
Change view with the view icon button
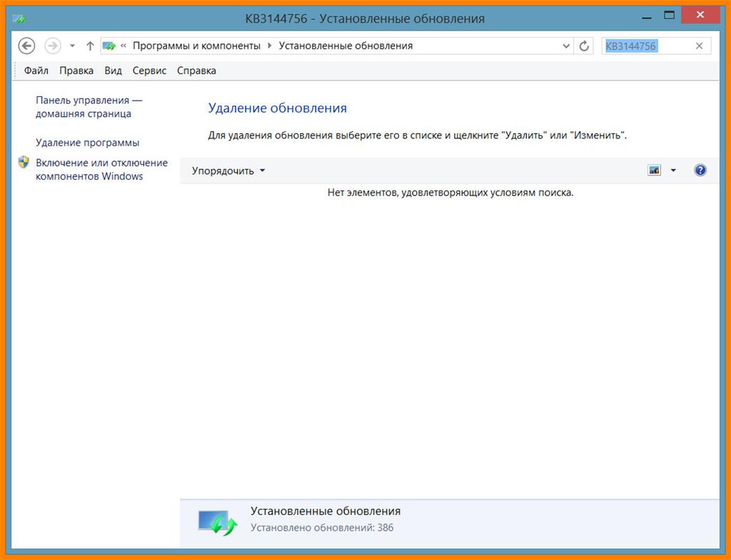tap(654, 170)
